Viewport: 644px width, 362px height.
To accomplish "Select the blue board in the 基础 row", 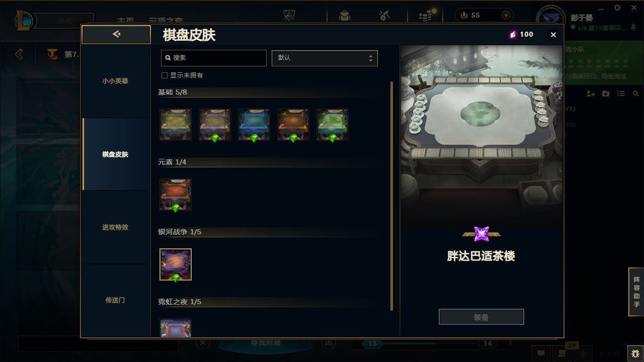I will coord(254,125).
